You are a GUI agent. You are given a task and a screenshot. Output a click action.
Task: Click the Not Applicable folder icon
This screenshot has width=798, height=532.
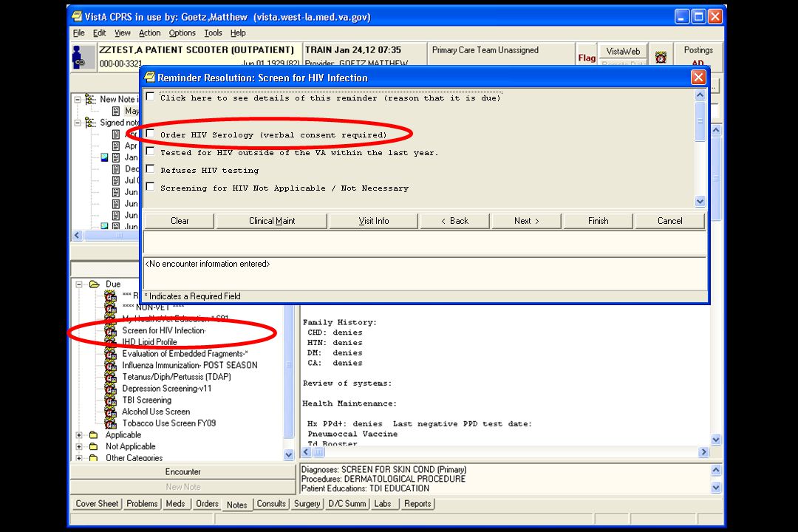point(93,446)
